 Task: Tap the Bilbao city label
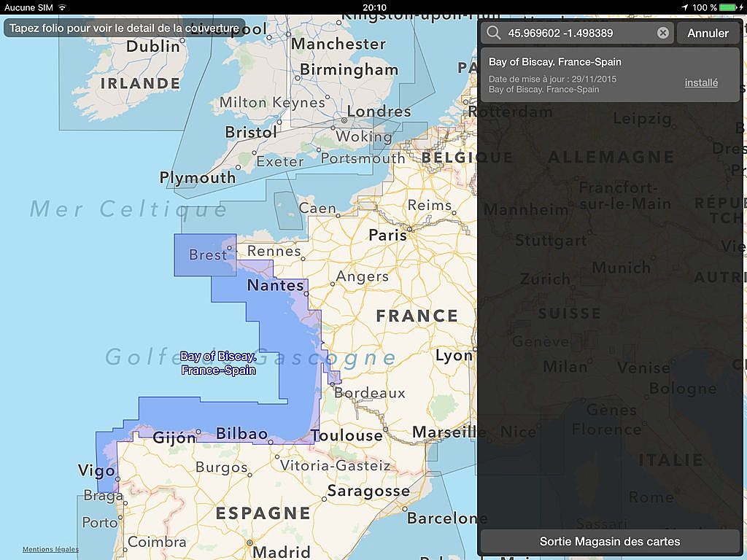click(x=241, y=433)
